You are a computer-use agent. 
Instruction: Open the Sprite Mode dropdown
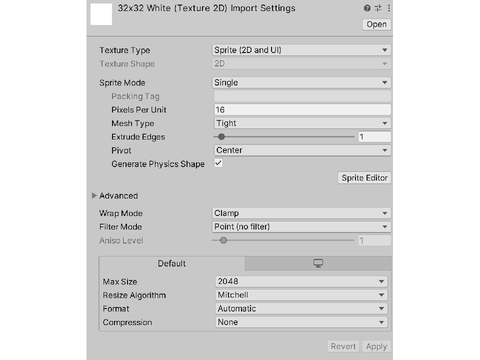click(301, 82)
